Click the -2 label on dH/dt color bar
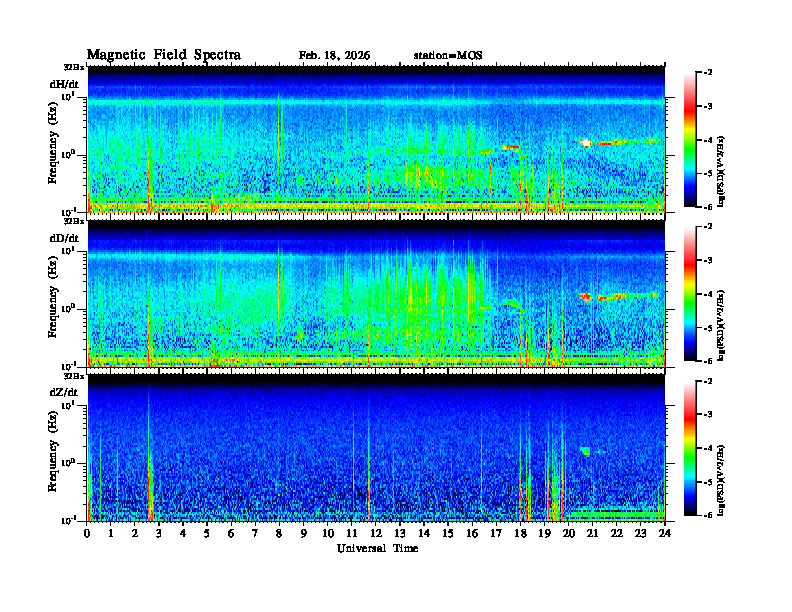The image size is (792, 612). tap(708, 73)
